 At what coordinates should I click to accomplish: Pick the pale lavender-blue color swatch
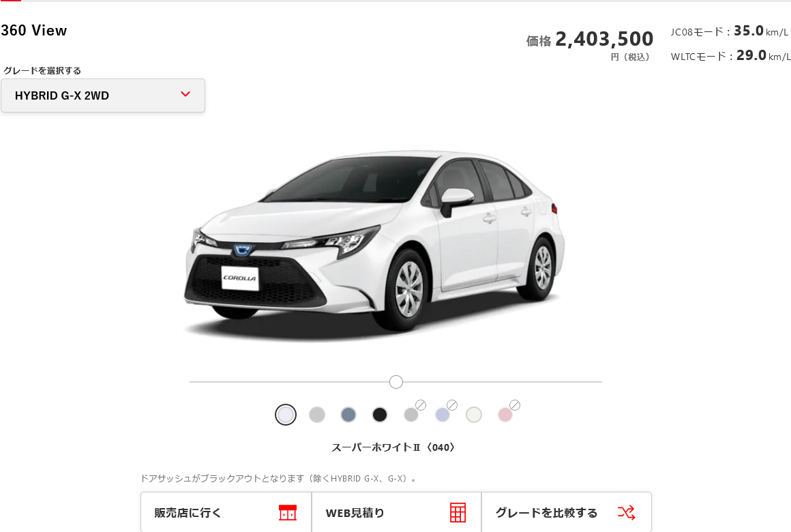click(x=443, y=415)
